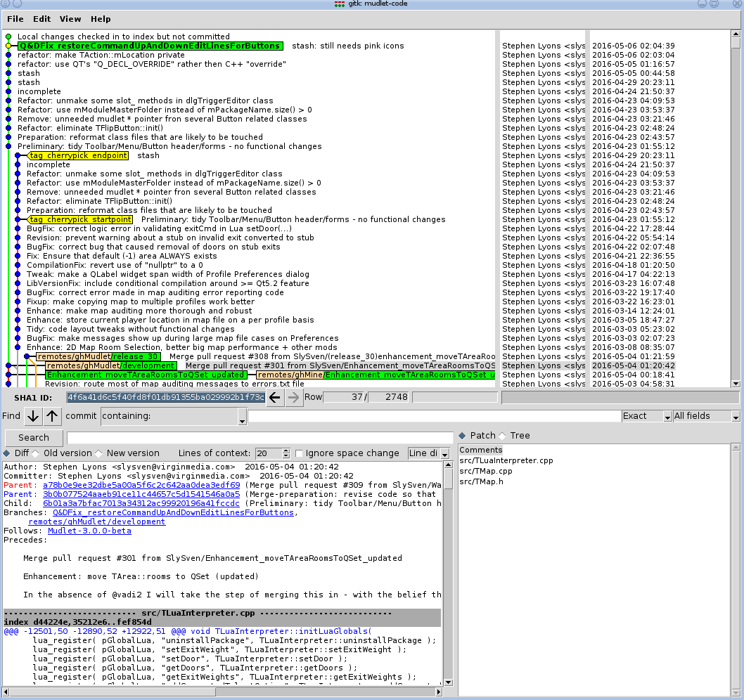Screen dimensions: 744x700
Task: Go back to previous commit with left arrow
Action: tap(275, 397)
